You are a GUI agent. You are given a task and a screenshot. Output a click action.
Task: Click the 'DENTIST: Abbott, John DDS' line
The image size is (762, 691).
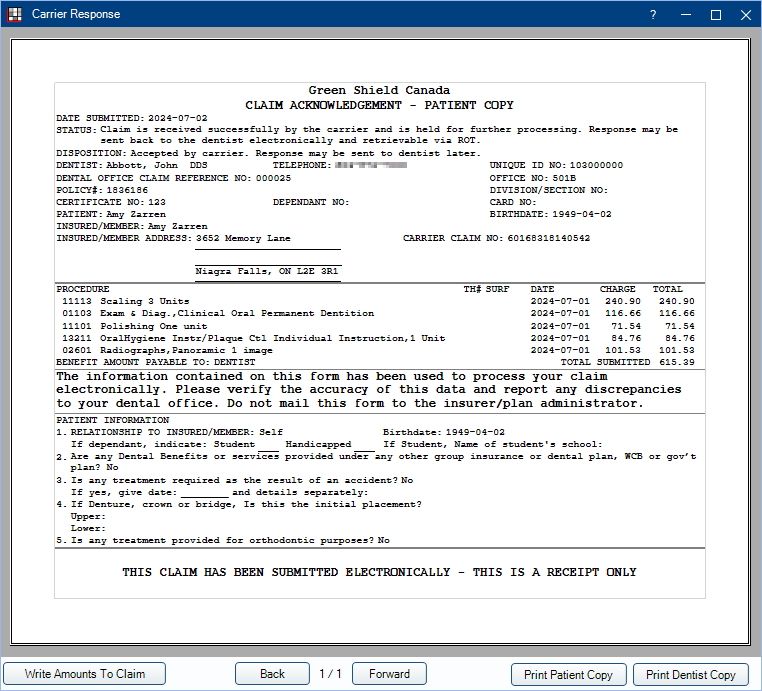pos(132,165)
